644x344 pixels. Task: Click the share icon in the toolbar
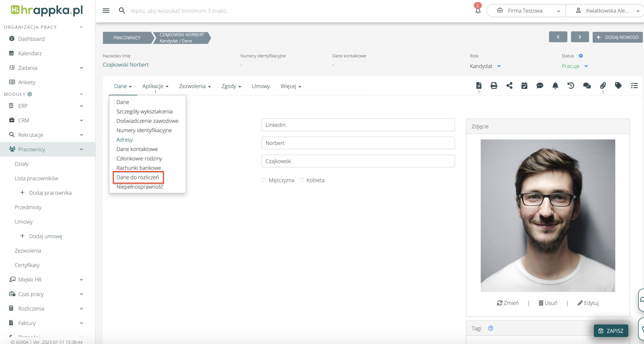(509, 86)
